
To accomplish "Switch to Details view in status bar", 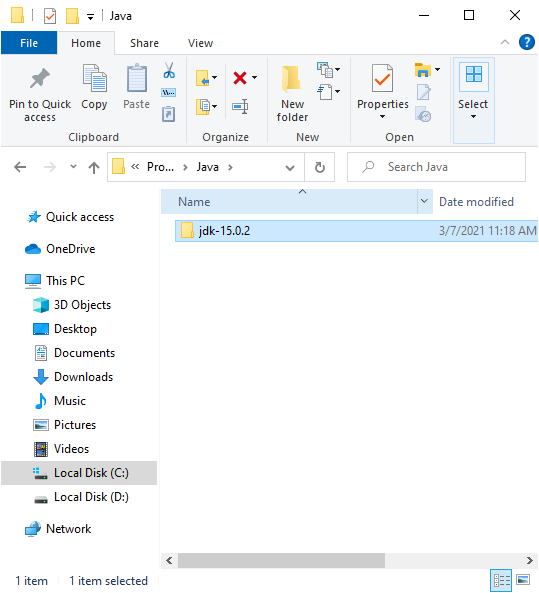I will (502, 580).
